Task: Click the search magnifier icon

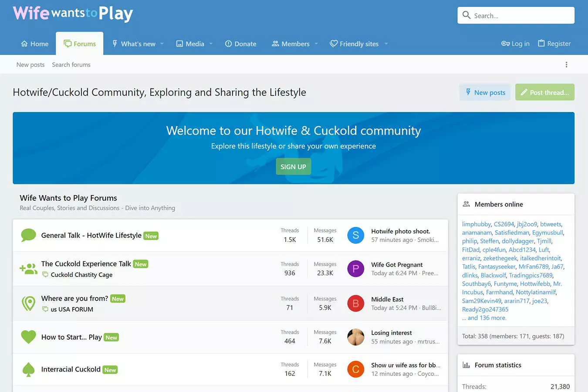Action: click(466, 15)
